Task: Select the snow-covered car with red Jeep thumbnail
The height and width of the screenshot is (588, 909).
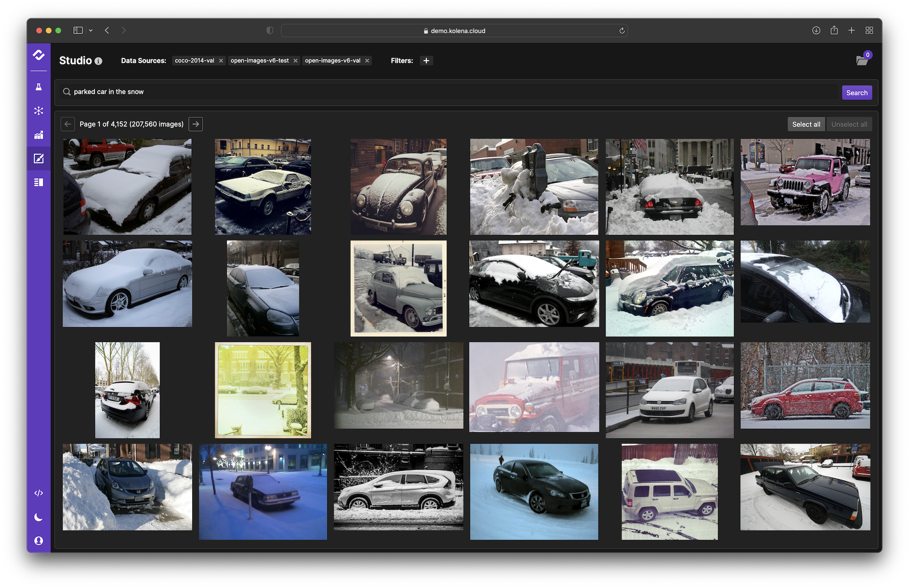Action: 127,187
